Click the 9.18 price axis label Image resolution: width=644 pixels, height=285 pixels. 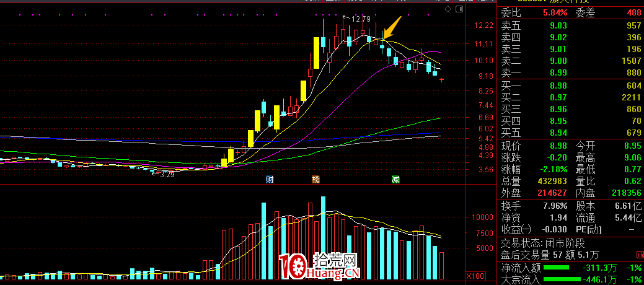pyautogui.click(x=485, y=76)
